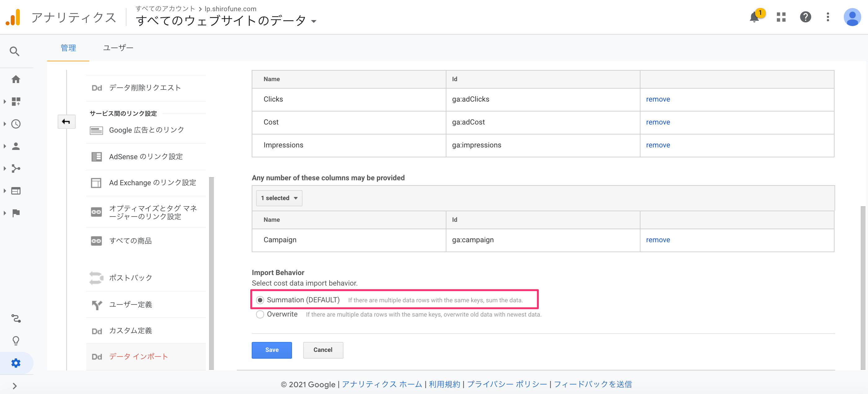This screenshot has width=868, height=394.
Task: Switch to the 管理 tab
Action: (x=68, y=48)
